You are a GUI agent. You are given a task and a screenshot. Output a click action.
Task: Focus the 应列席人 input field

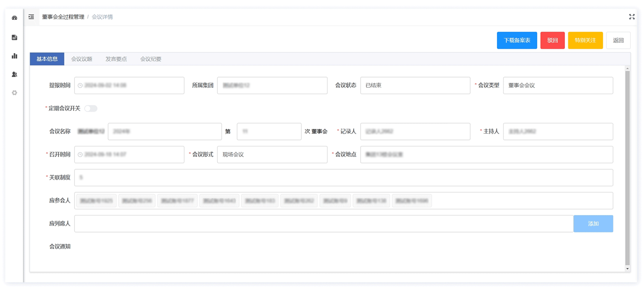tap(324, 223)
